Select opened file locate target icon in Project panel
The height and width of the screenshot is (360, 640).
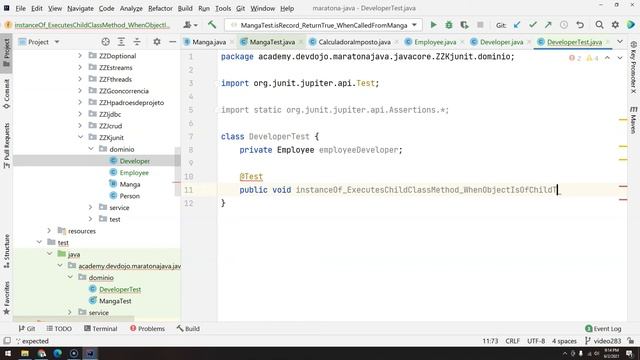(106, 42)
